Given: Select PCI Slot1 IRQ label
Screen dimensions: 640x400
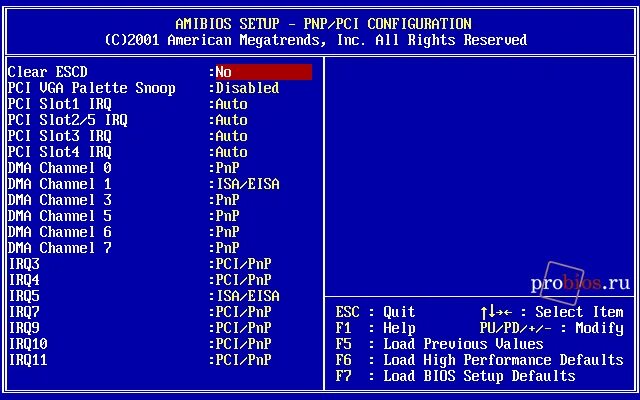Looking at the screenshot, I should [60, 104].
